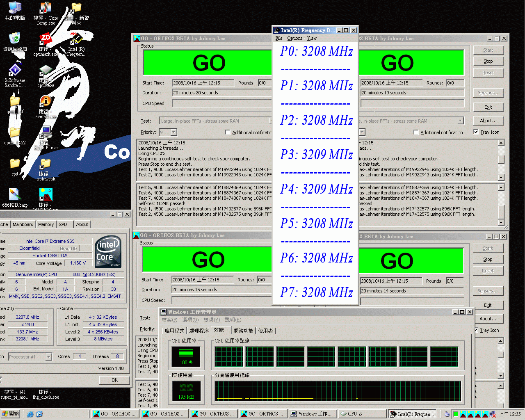Switch to the 應用程式 tab in Task Manager
The image size is (525, 420).
click(x=175, y=331)
